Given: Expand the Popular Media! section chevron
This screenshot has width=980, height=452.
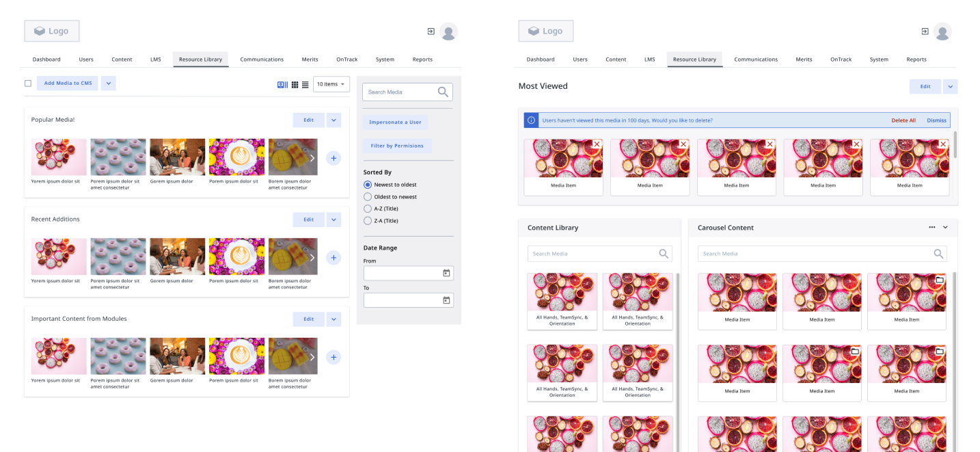Looking at the screenshot, I should click(334, 120).
